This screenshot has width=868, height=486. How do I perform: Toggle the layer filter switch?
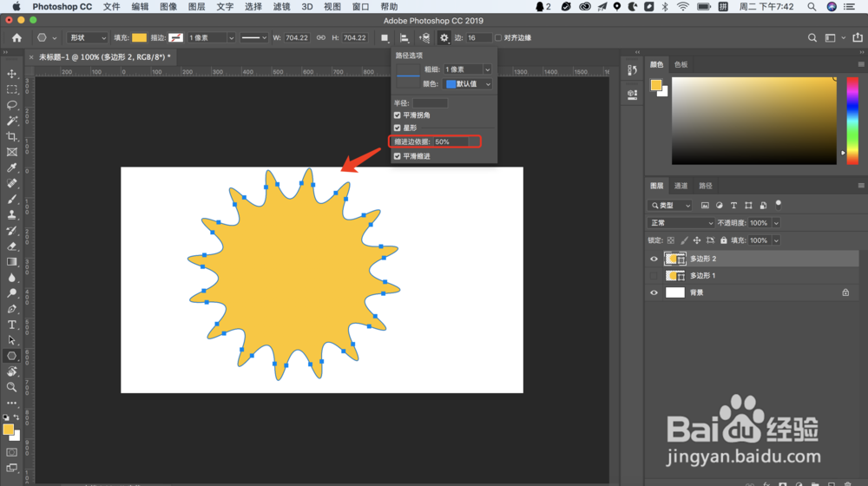779,204
